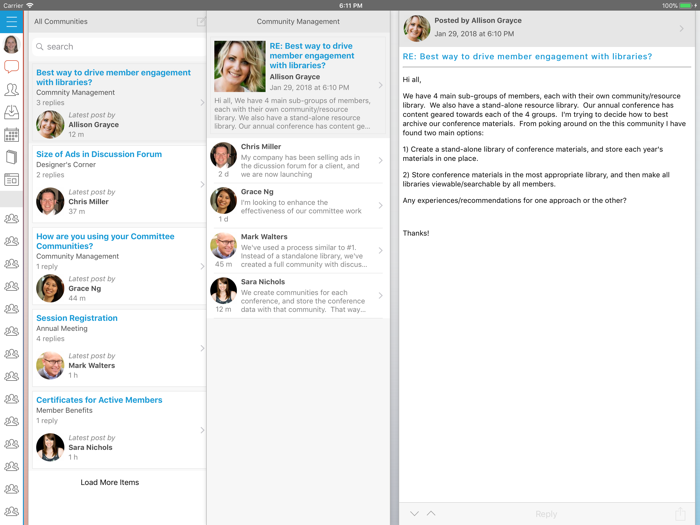The height and width of the screenshot is (525, 700).
Task: Click the "Designer's Corner" community label
Action: tap(66, 165)
